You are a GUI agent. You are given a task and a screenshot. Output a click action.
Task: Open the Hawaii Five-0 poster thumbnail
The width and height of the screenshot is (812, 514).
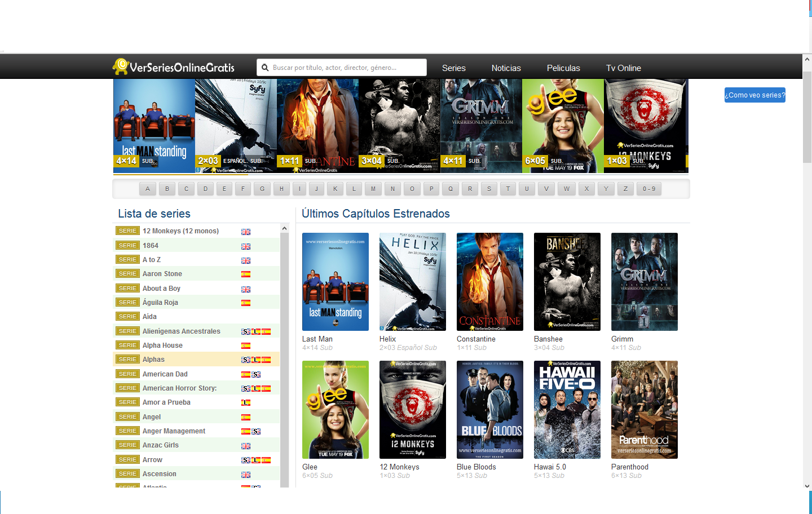click(x=567, y=410)
